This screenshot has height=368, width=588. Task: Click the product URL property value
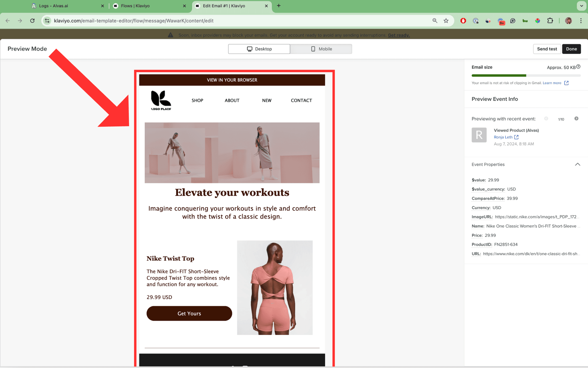531,254
